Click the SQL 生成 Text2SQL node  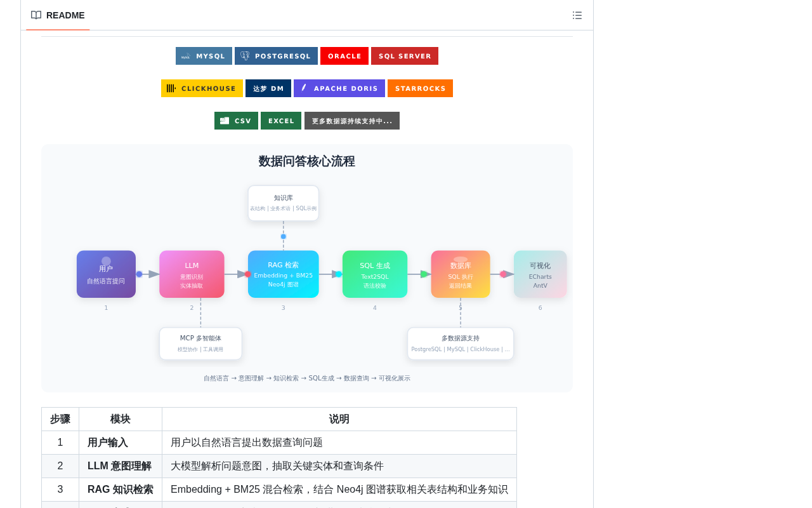click(375, 274)
